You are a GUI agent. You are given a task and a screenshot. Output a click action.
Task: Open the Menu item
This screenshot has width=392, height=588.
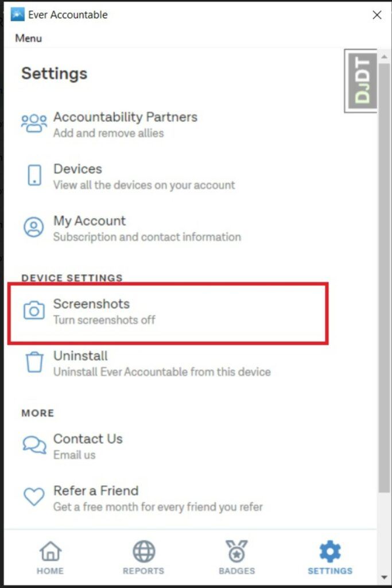(30, 38)
